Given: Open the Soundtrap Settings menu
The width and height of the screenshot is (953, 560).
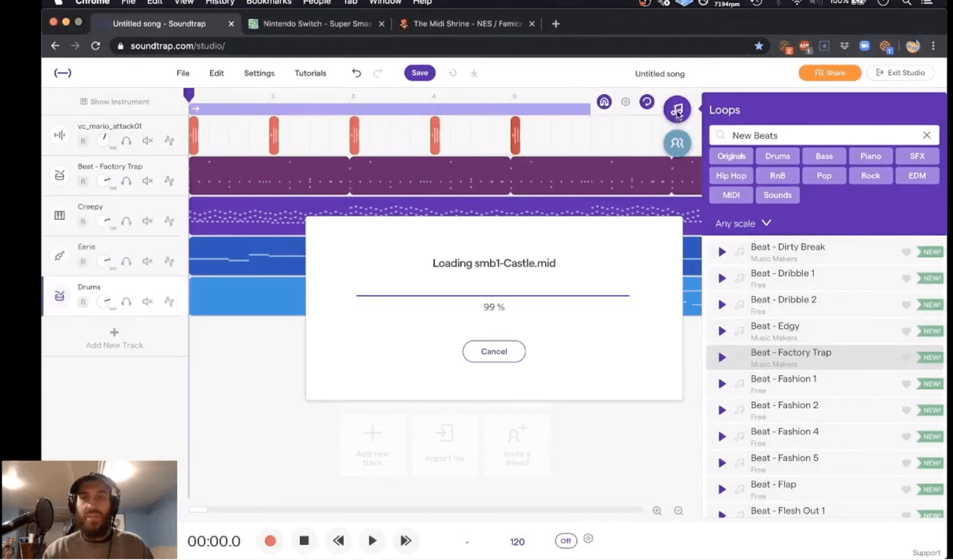Looking at the screenshot, I should point(259,72).
